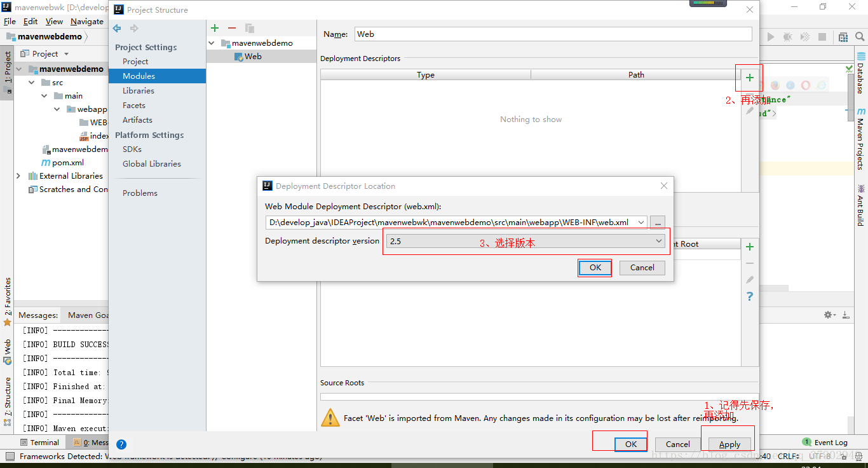Open in Firefox from the editor browser icons
The width and height of the screenshot is (868, 468).
pyautogui.click(x=775, y=85)
